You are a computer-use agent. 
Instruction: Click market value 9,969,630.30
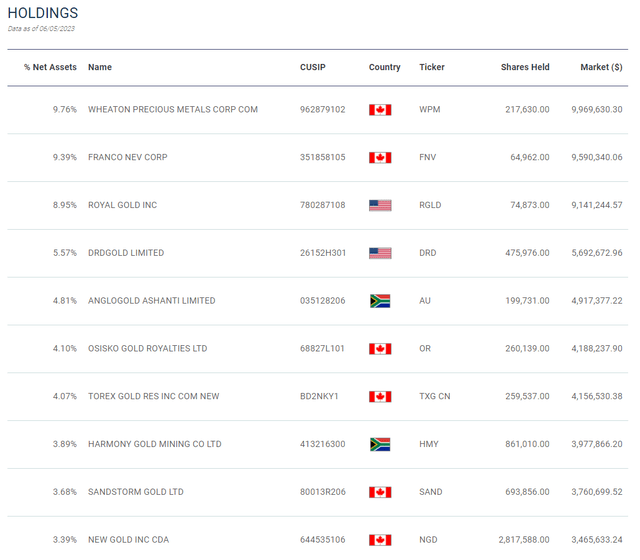597,109
